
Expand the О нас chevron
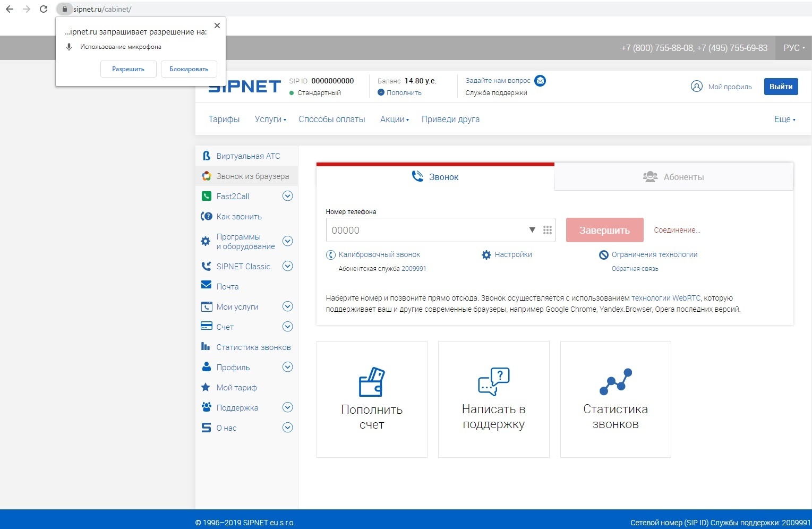coord(288,428)
